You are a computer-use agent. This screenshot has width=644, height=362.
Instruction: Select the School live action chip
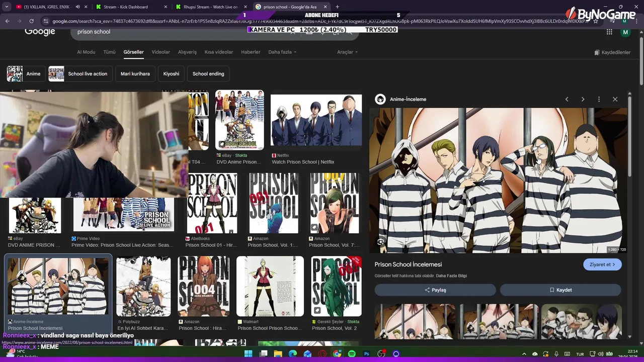(79, 73)
